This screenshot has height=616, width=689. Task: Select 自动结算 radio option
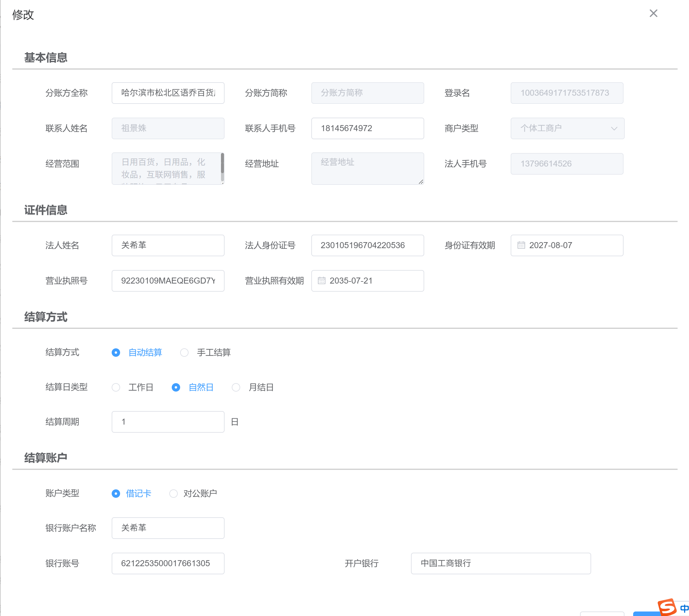(116, 352)
